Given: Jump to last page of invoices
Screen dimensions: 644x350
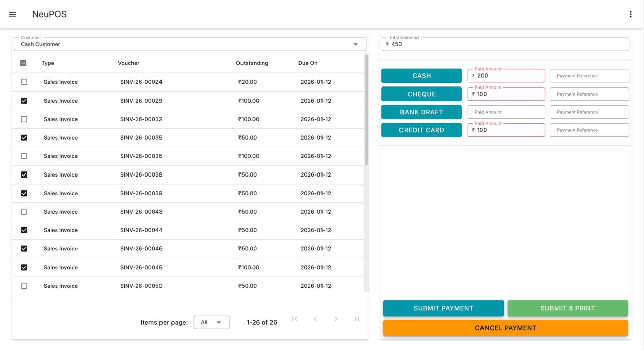Looking at the screenshot, I should pyautogui.click(x=357, y=319).
